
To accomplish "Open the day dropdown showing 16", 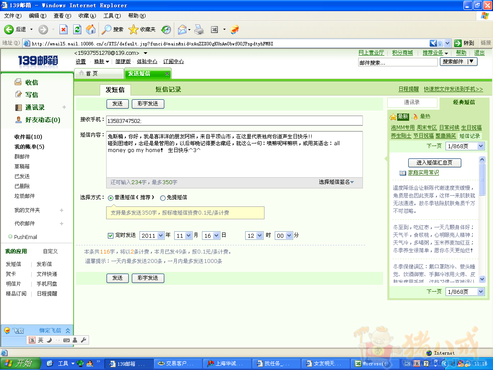I will (x=211, y=236).
